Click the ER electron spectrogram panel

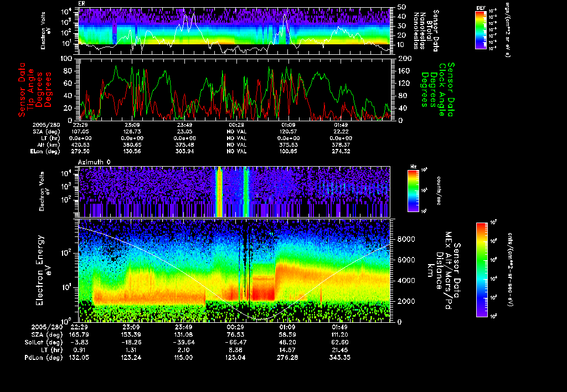pyautogui.click(x=235, y=31)
